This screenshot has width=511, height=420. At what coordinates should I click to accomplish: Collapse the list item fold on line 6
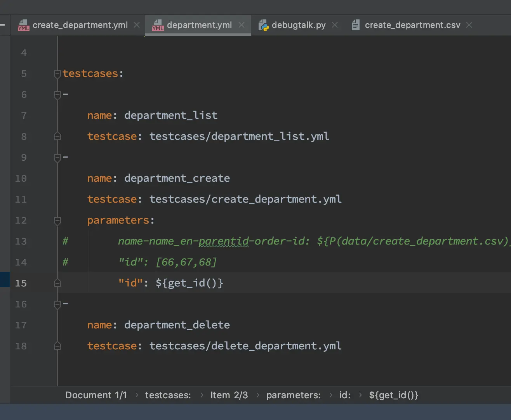(57, 95)
